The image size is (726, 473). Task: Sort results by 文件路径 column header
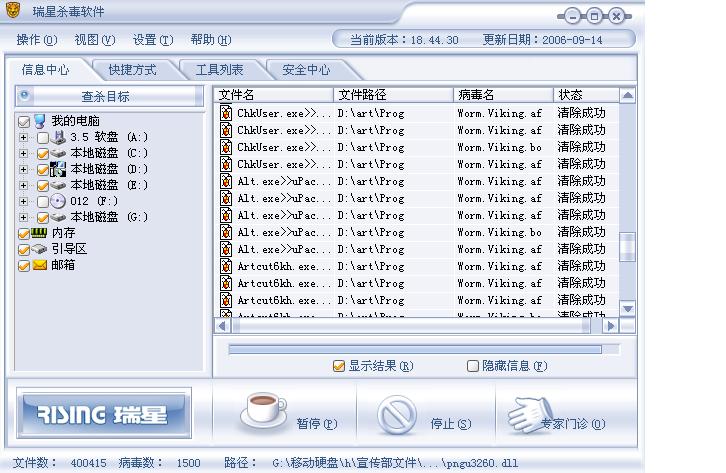(x=393, y=95)
